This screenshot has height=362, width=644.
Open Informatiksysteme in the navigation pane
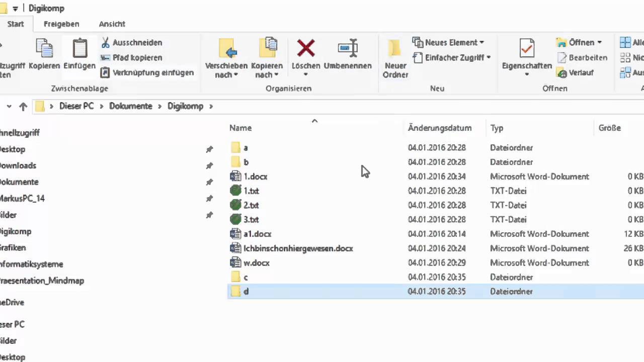[x=31, y=264]
